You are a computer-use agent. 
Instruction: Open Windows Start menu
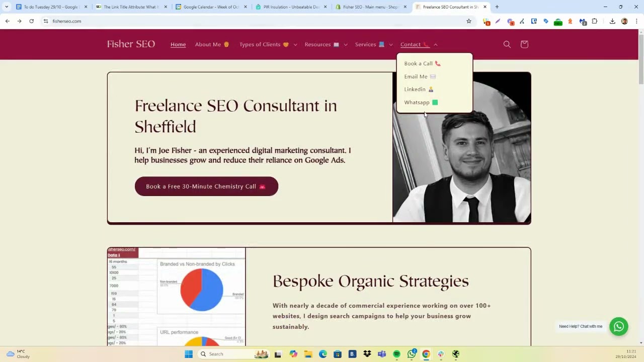(x=189, y=354)
